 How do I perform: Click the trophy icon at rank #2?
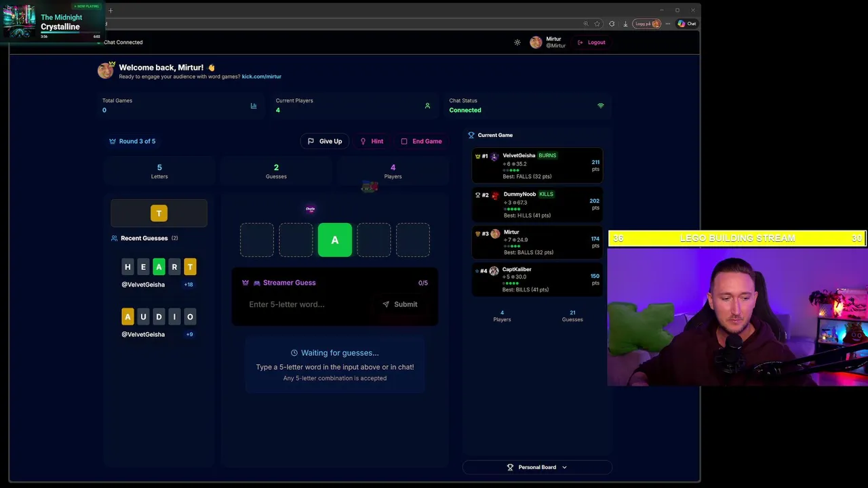pyautogui.click(x=477, y=195)
